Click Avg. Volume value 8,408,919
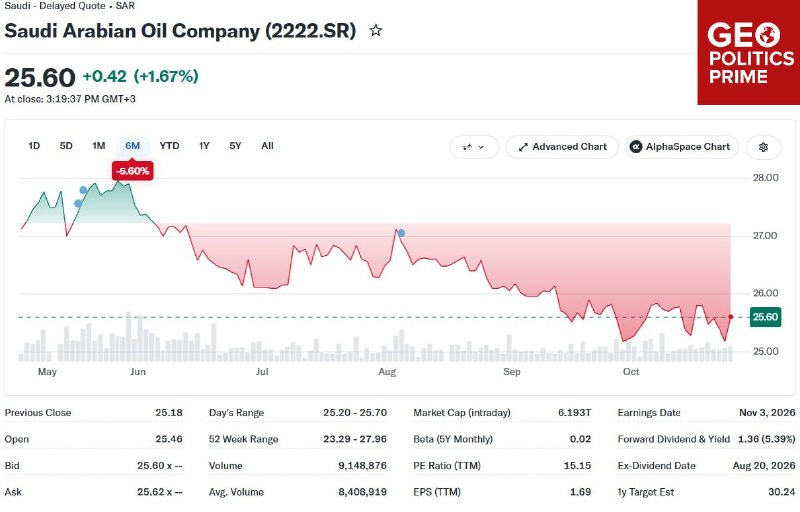The height and width of the screenshot is (512, 800). click(362, 492)
